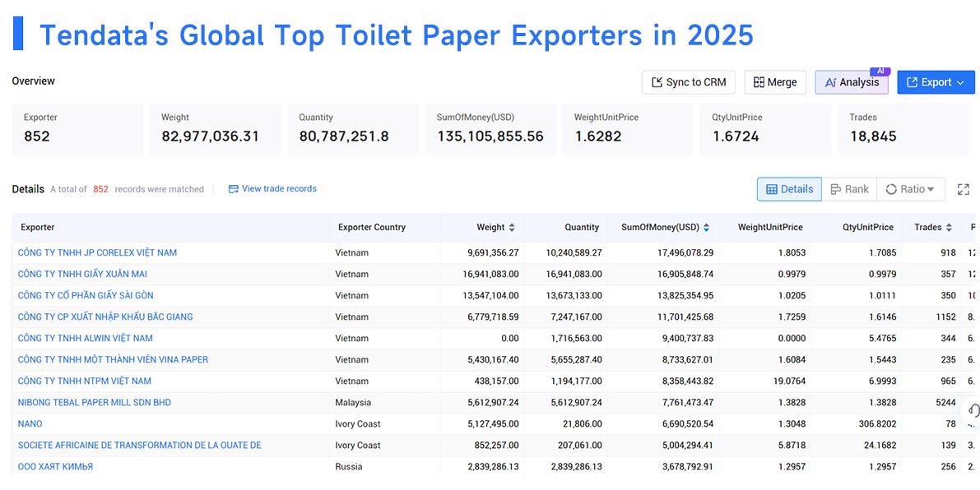Screen dimensions: 980x490
Task: Click the Russia country cell
Action: (349, 467)
